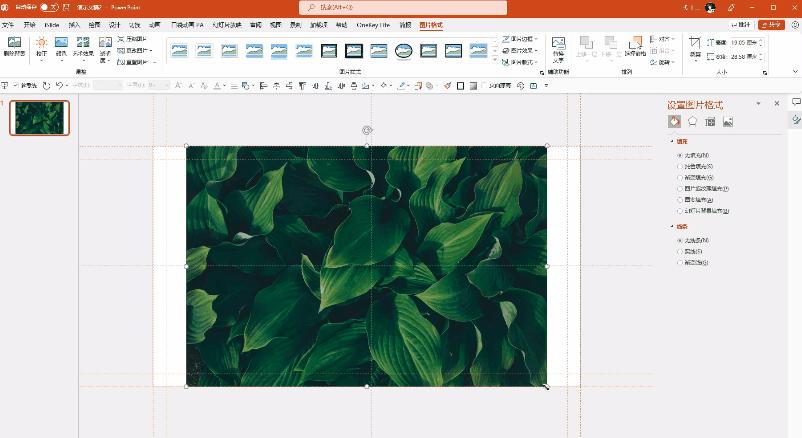Screen dimensions: 802x438
Task: Collapse the ribbon with the chevron
Action: [x=795, y=72]
